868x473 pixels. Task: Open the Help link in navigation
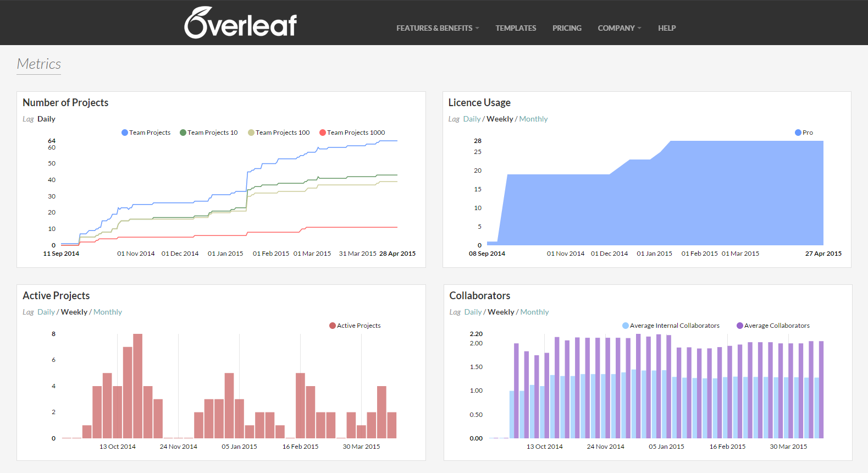[667, 28]
